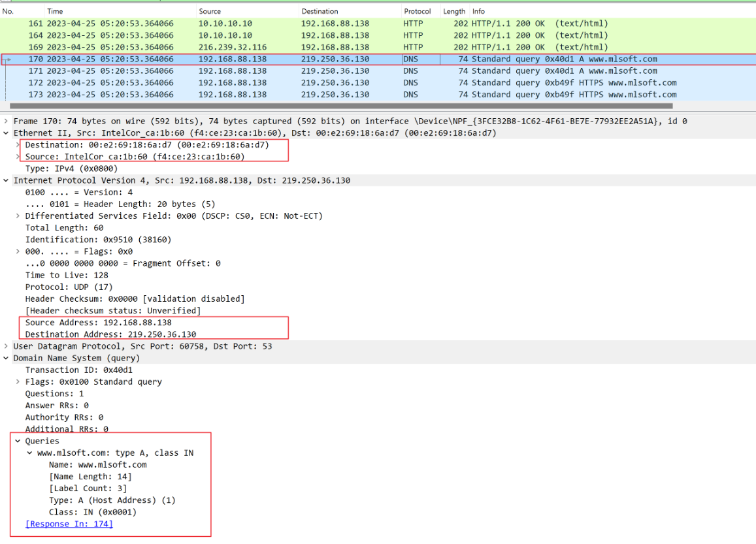The height and width of the screenshot is (544, 756).
Task: Expand the Frame 170 details row
Action: click(x=6, y=121)
